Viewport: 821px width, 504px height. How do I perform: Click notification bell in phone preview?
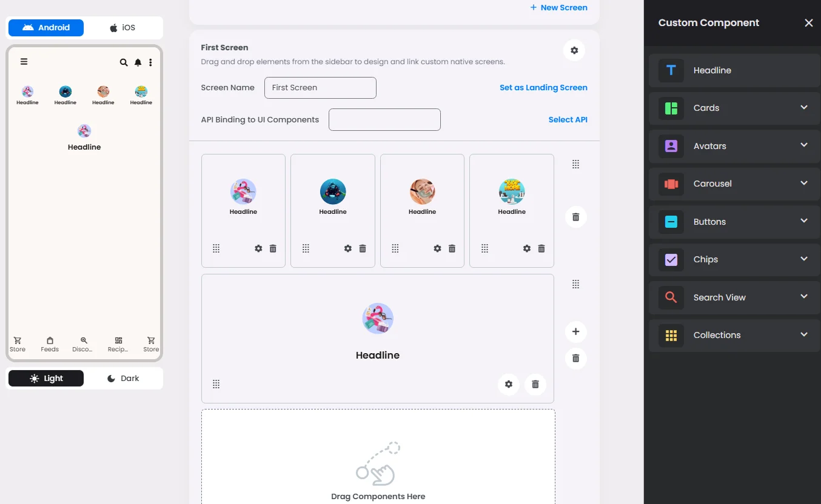pyautogui.click(x=138, y=62)
